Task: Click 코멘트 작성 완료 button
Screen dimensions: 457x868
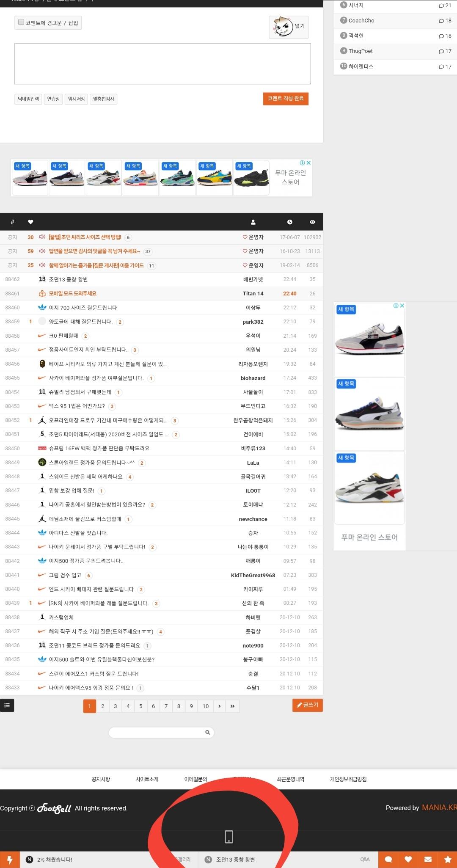Action: [x=286, y=99]
